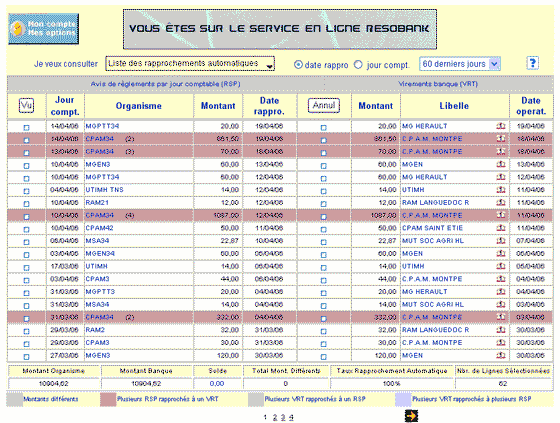Open detail icon in the MUT SOC AGRI HL 14,00 row

click(x=501, y=304)
